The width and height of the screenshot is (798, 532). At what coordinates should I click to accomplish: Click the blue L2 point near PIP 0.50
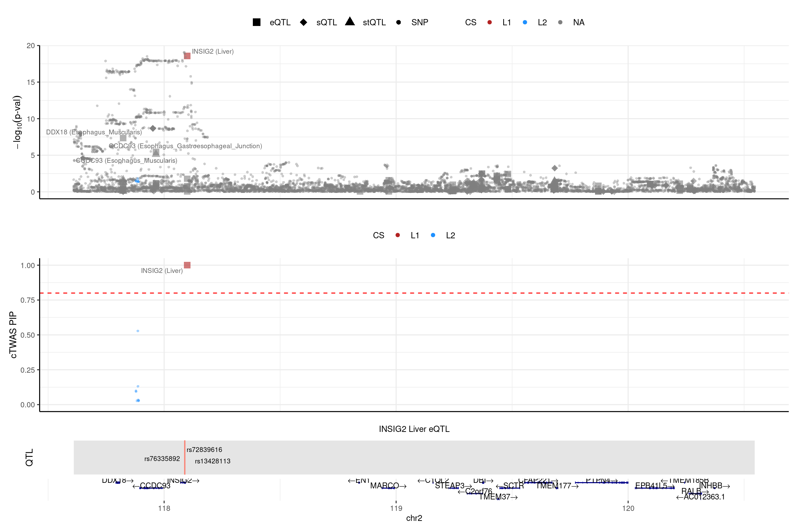(138, 331)
